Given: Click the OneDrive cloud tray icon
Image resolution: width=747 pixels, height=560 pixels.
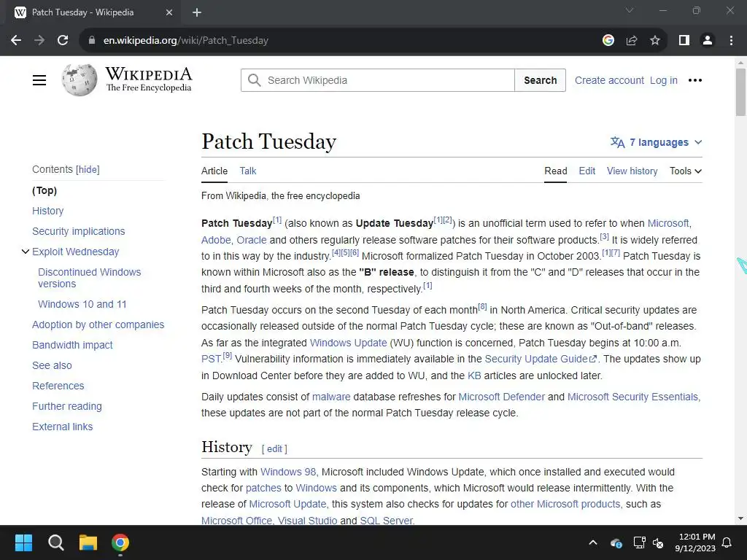Looking at the screenshot, I should coord(616,542).
